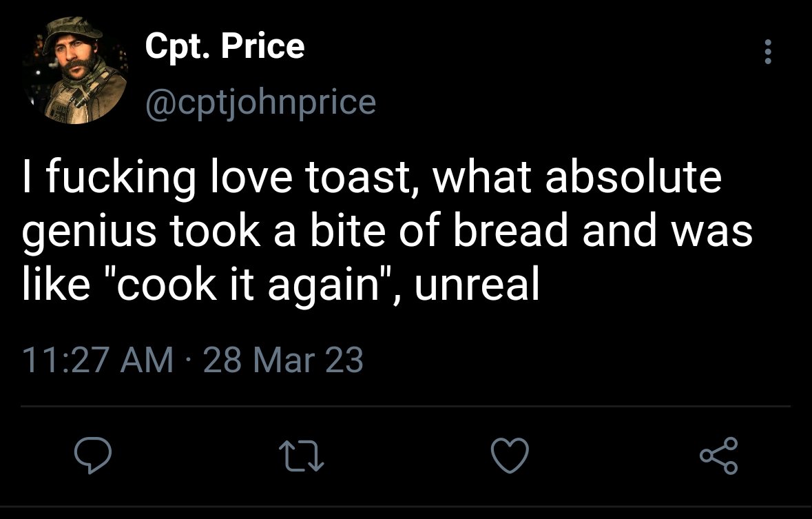Click the word "unreal" ending the tweet
This screenshot has height=519, width=812.
pos(477,285)
